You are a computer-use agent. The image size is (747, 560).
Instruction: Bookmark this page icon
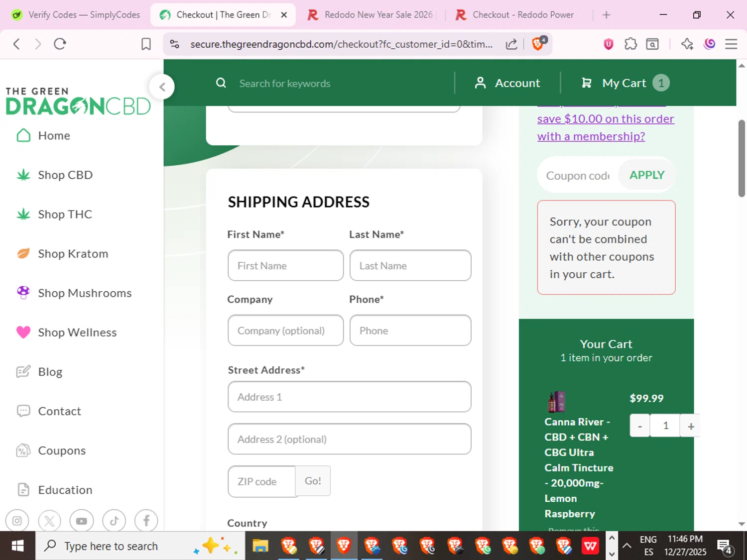tap(146, 44)
